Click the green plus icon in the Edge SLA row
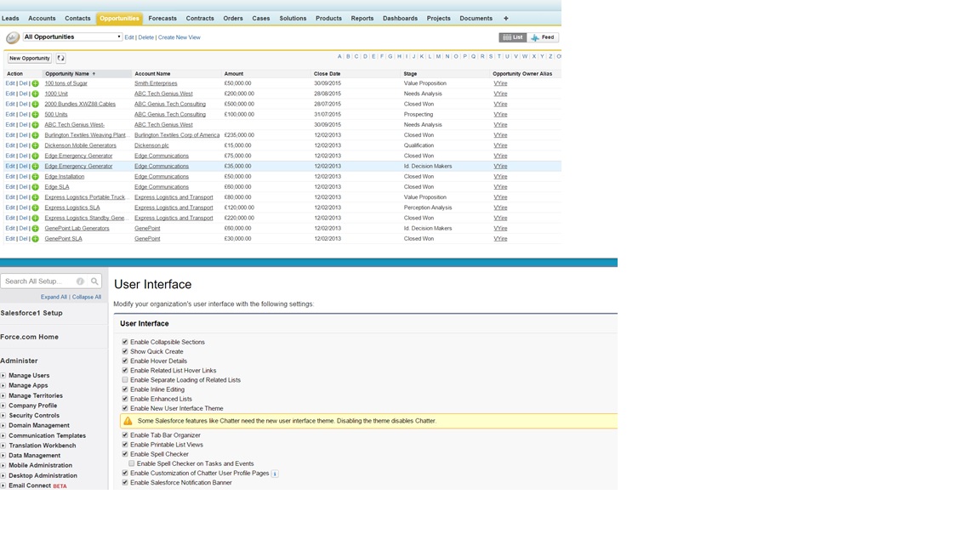Image resolution: width=980 pixels, height=551 pixels. pos(36,187)
